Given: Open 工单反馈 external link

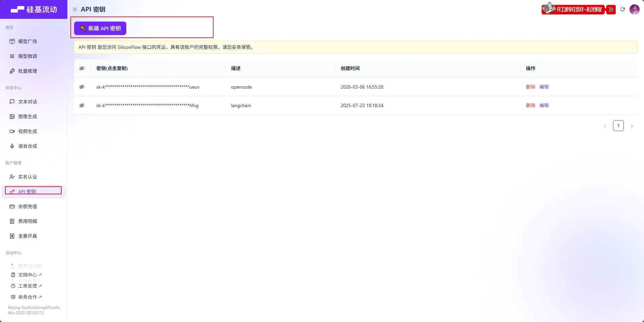Looking at the screenshot, I should 27,286.
